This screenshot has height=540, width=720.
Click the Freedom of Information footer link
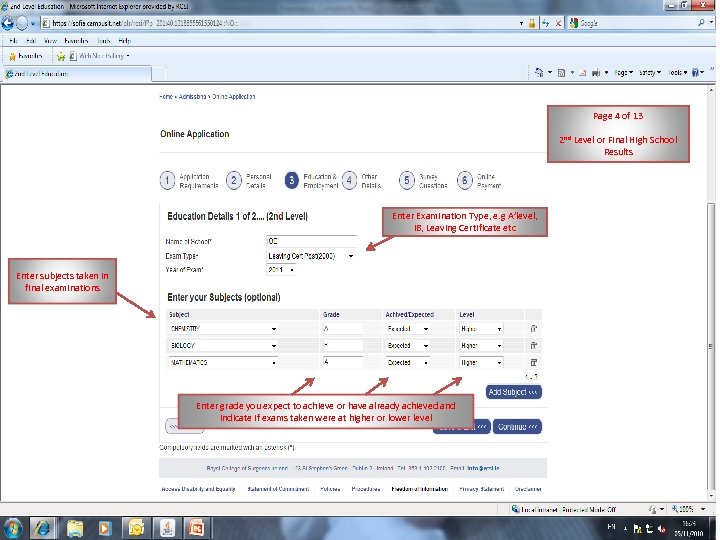[419, 489]
